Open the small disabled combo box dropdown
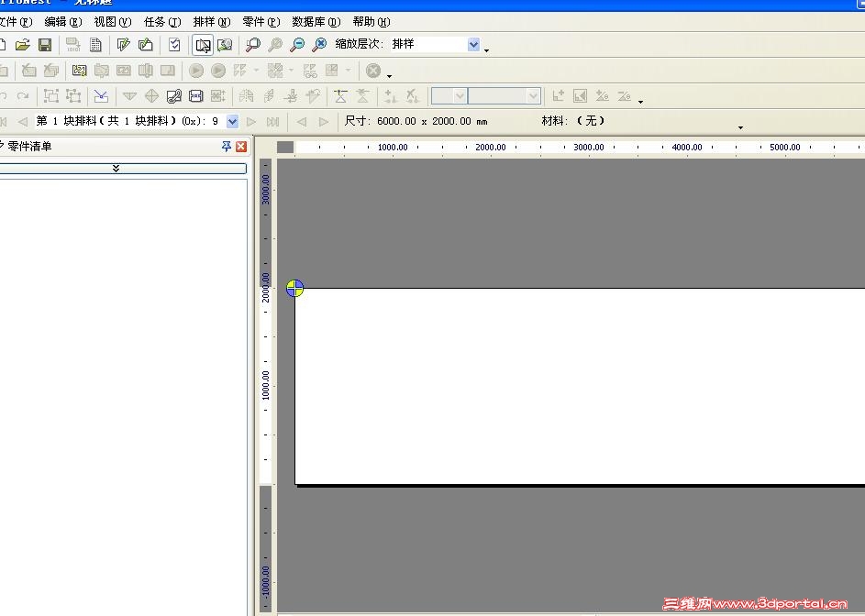This screenshot has height=616, width=865. click(x=460, y=96)
